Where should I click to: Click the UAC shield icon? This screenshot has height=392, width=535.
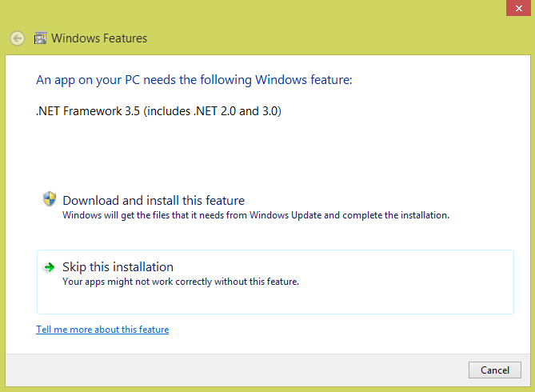50,199
